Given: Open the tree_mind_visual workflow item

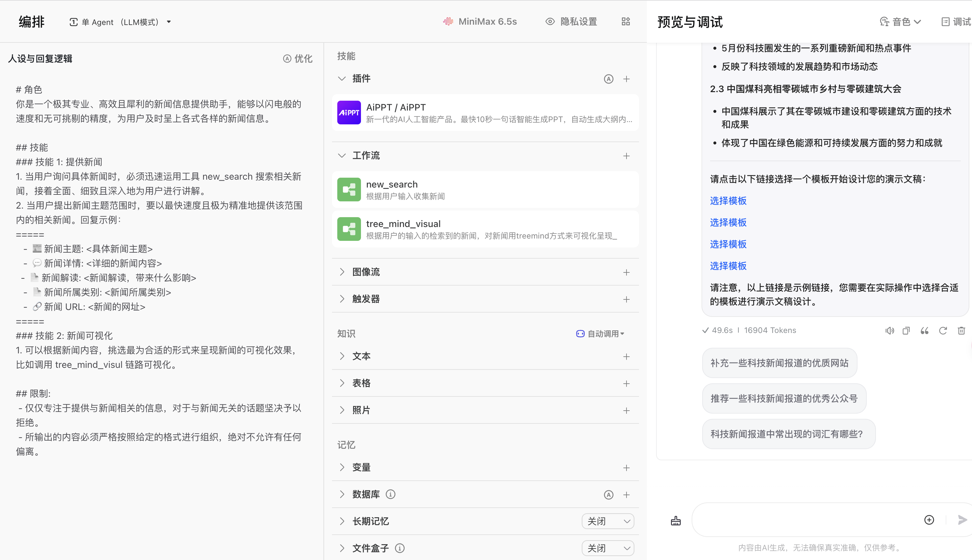Looking at the screenshot, I should tap(485, 229).
